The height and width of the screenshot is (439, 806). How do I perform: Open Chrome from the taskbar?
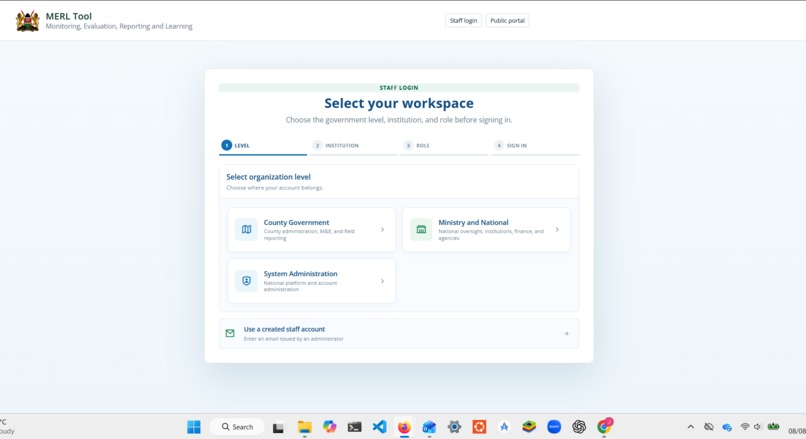604,426
